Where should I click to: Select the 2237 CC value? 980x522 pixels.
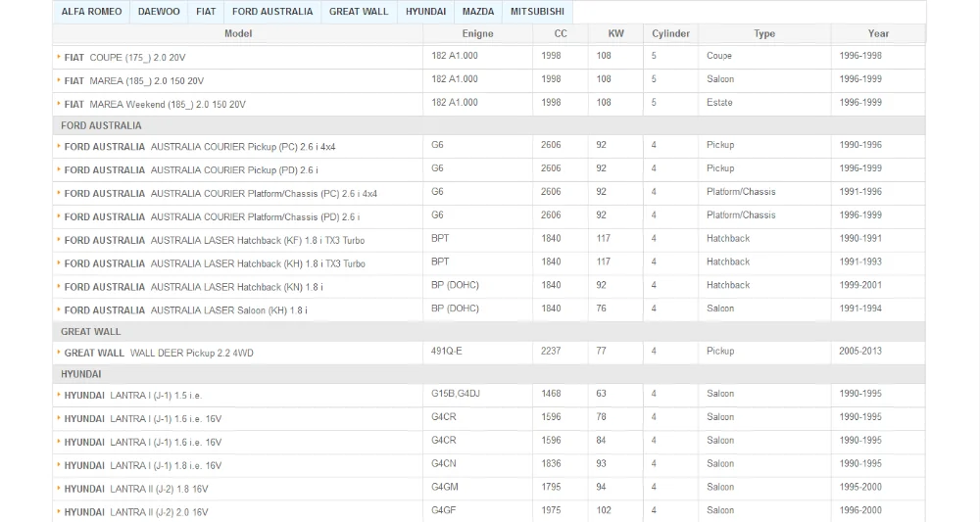coord(551,351)
